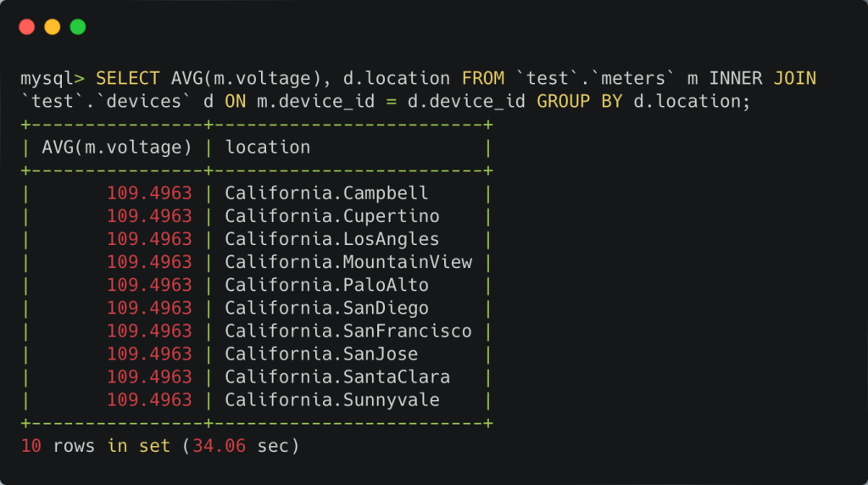Select the California.PaloAlto result row
The width and height of the screenshot is (868, 485).
point(326,285)
